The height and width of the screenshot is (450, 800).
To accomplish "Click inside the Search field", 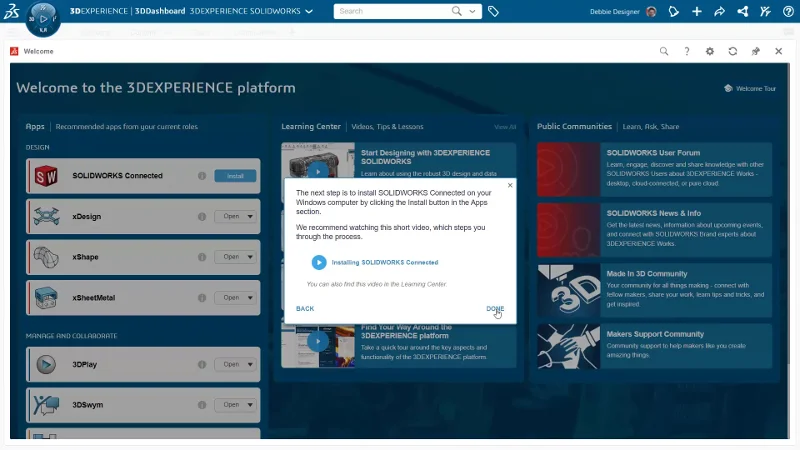I will pyautogui.click(x=390, y=12).
